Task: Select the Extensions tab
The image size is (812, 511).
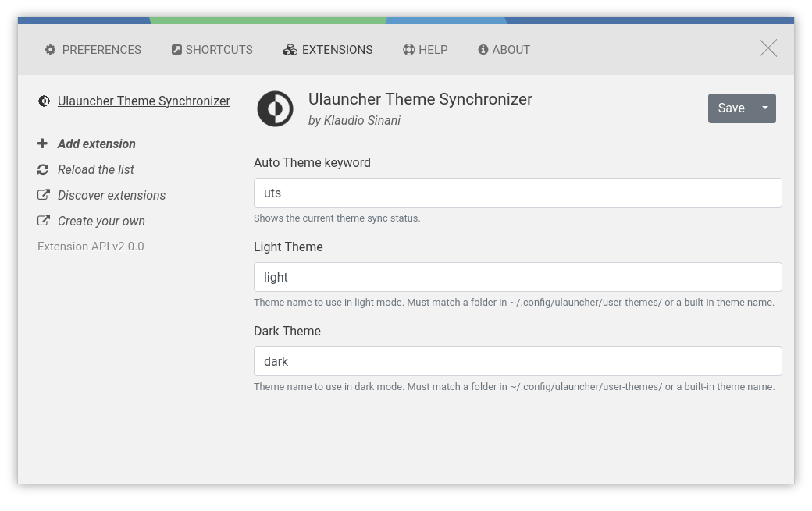Action: click(x=328, y=50)
